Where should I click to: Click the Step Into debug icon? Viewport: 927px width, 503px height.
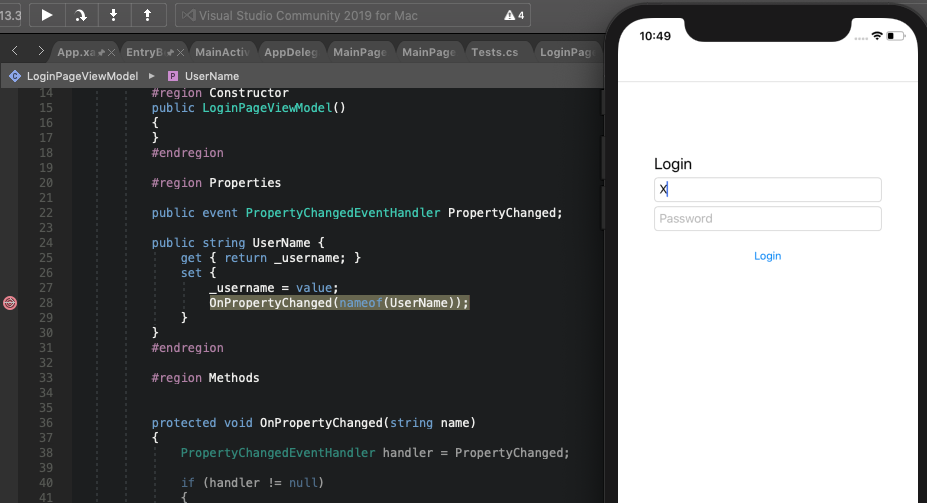tap(114, 15)
